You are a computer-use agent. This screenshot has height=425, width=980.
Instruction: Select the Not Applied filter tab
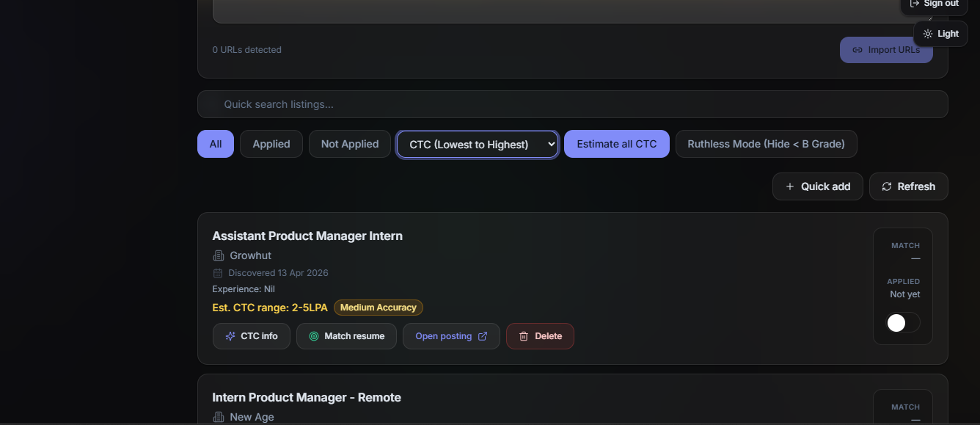pyautogui.click(x=350, y=144)
